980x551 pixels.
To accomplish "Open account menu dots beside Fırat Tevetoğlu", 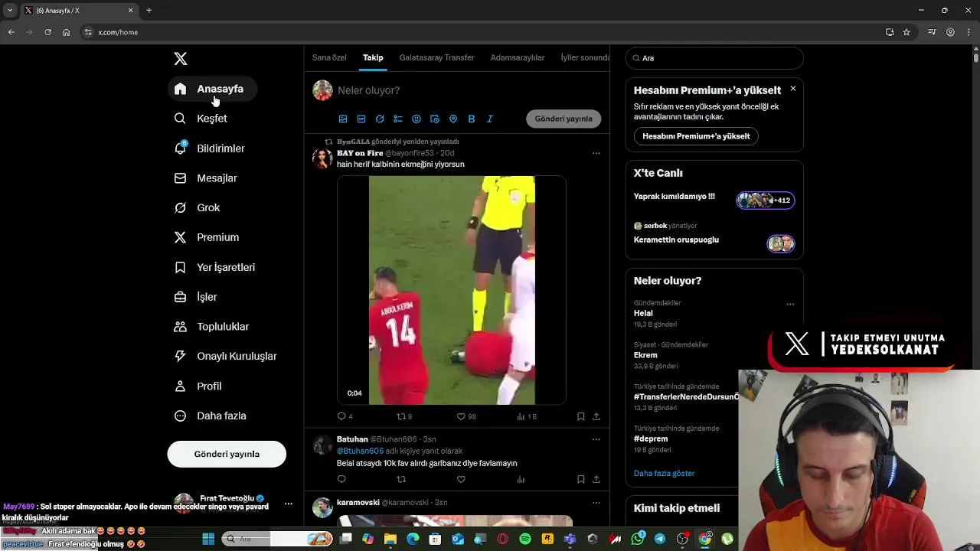I will (289, 504).
